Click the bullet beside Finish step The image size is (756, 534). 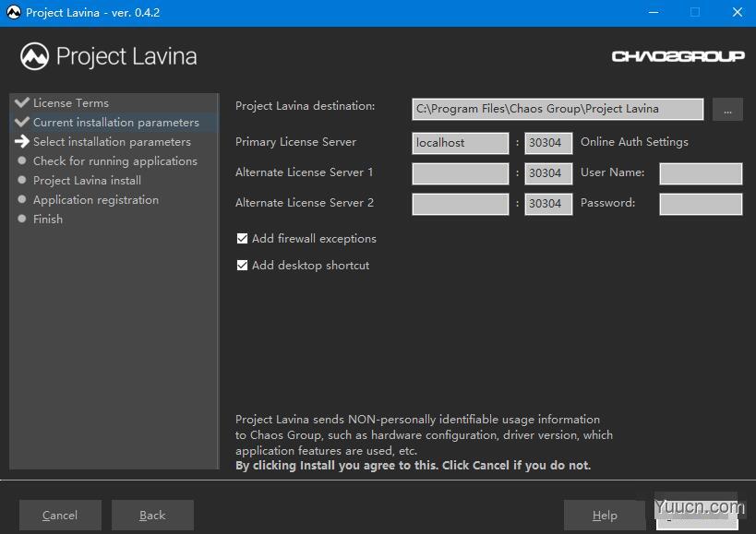(22, 219)
